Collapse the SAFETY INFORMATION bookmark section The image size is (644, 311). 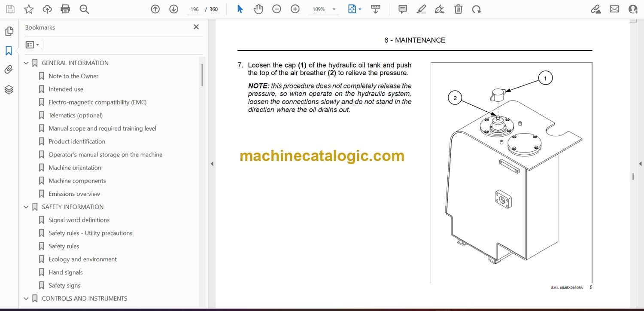(26, 207)
